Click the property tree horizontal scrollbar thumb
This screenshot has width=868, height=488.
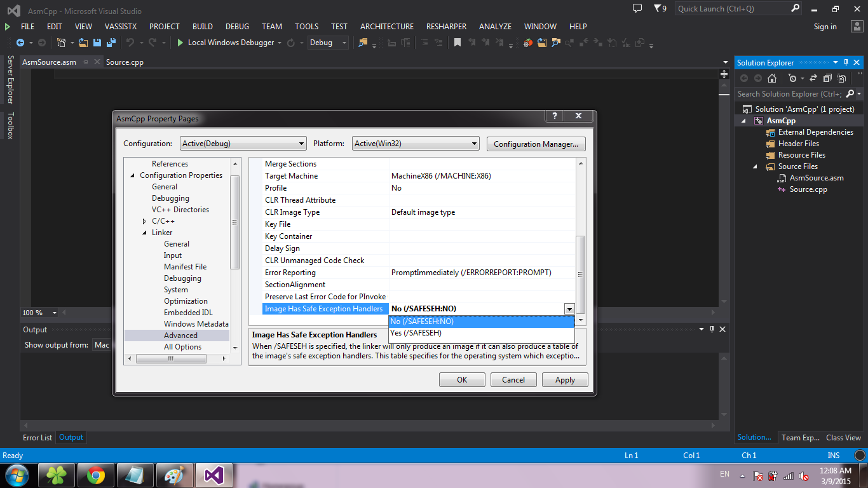click(x=170, y=358)
